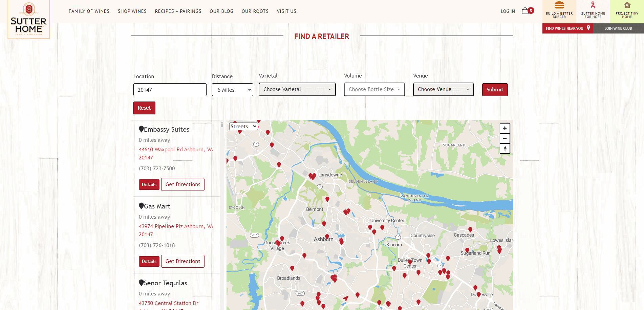Screen dimensions: 644x310
Task: Click the Gas Mart location pin icon
Action: point(141,206)
